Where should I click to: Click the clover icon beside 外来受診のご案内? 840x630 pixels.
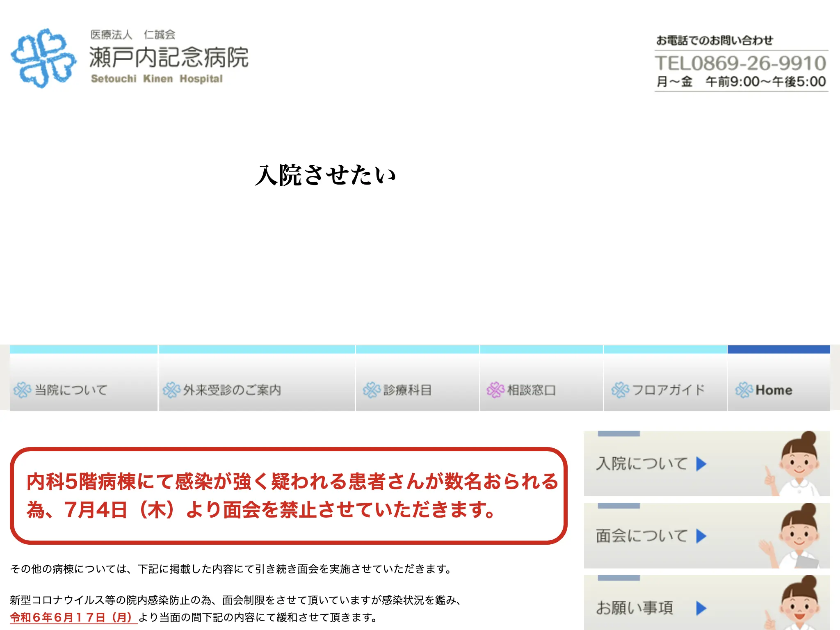(171, 390)
